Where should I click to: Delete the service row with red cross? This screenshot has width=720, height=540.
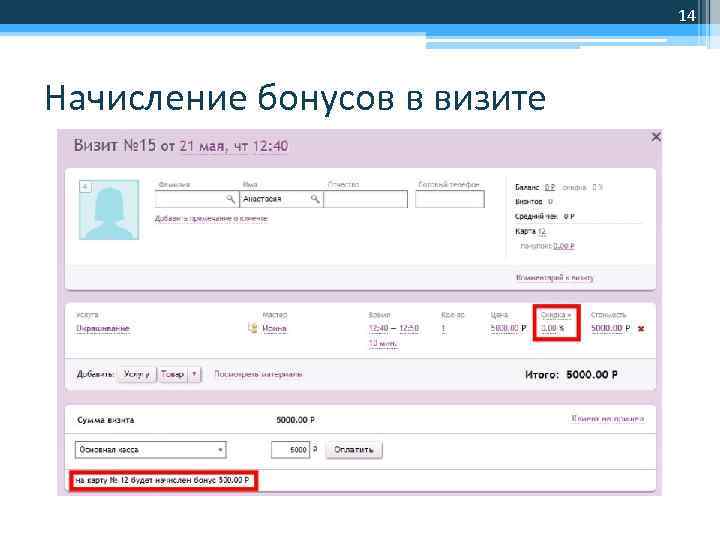click(641, 329)
